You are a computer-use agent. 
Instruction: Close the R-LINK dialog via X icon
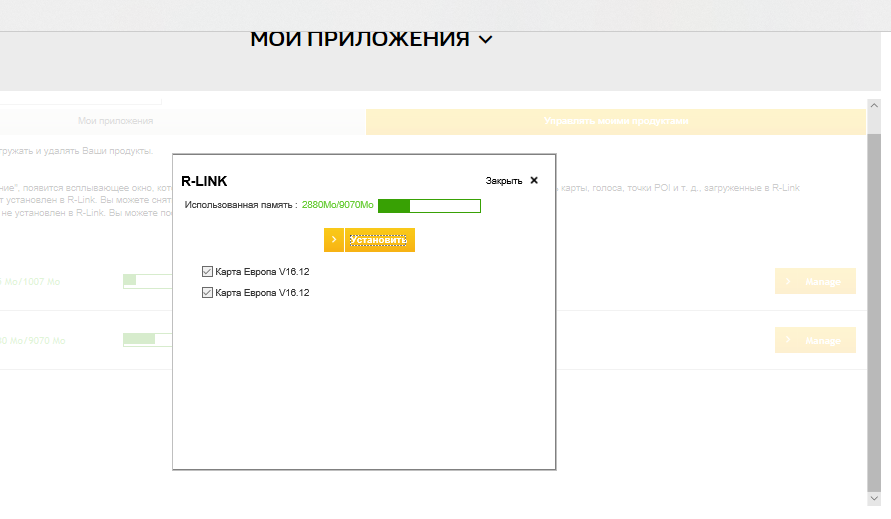click(x=534, y=180)
